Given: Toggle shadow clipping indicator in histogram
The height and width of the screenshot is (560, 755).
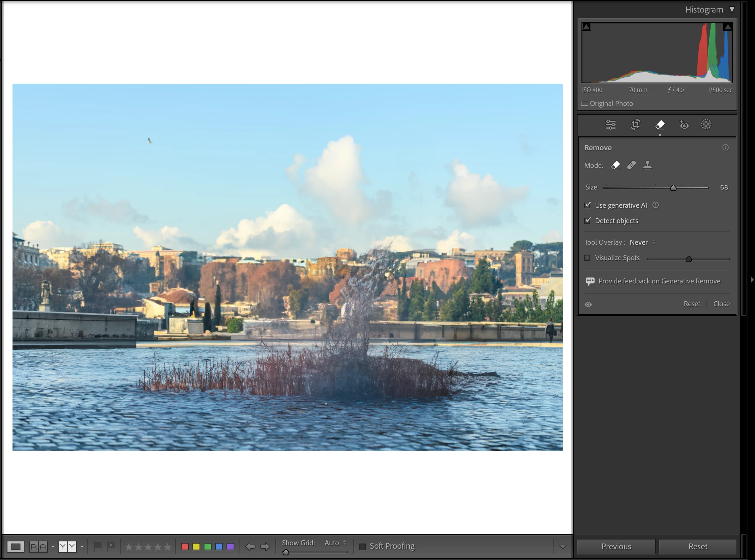Looking at the screenshot, I should (x=587, y=27).
